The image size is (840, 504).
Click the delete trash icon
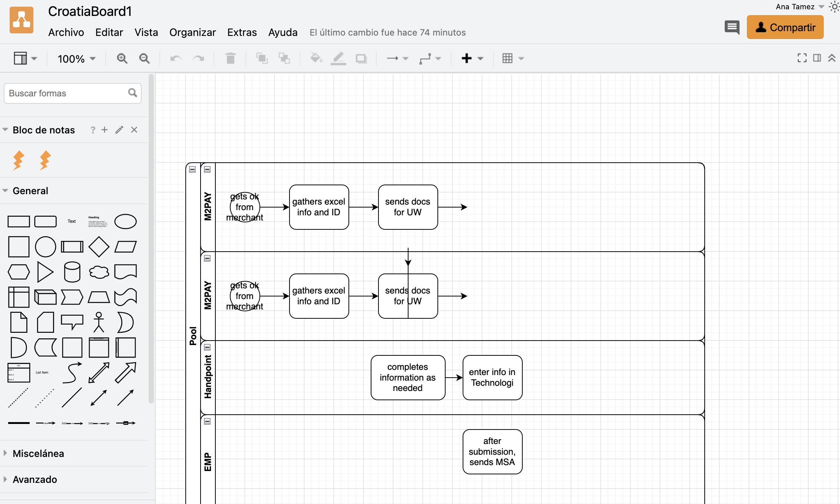click(x=230, y=59)
